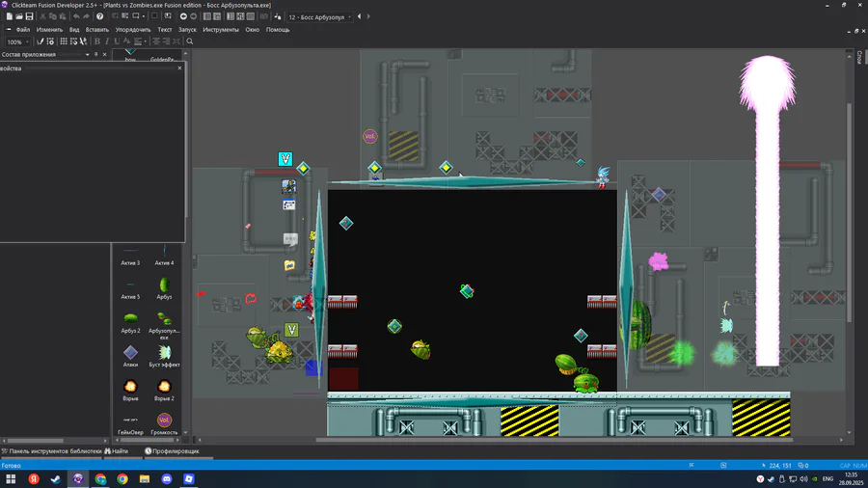
Task: Select the Актив 5 library object
Action: [x=130, y=289]
